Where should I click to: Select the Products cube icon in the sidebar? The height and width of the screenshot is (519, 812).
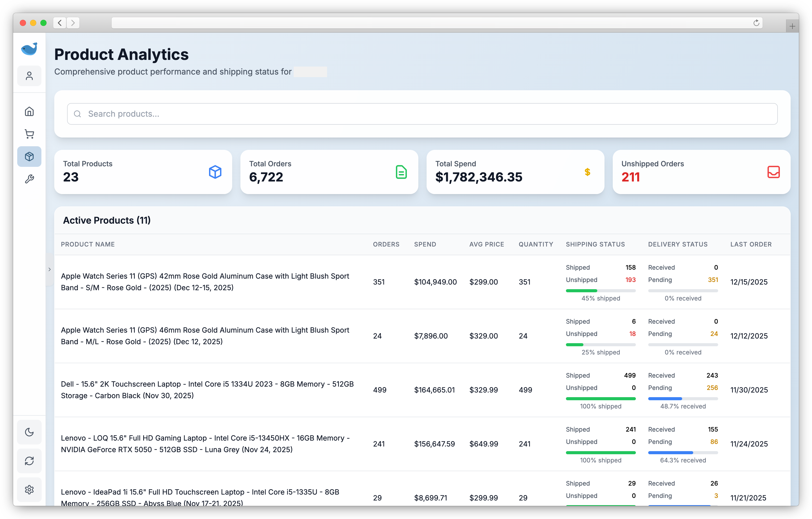coord(29,156)
